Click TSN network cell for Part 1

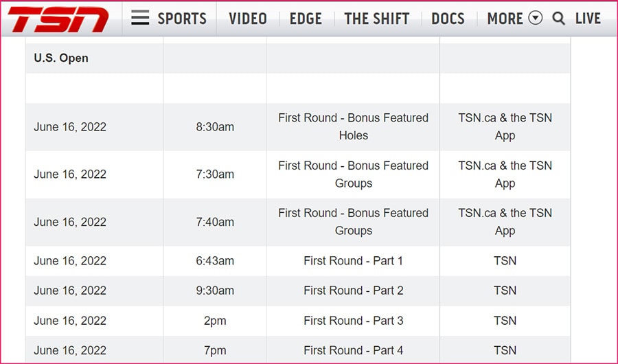[505, 261]
